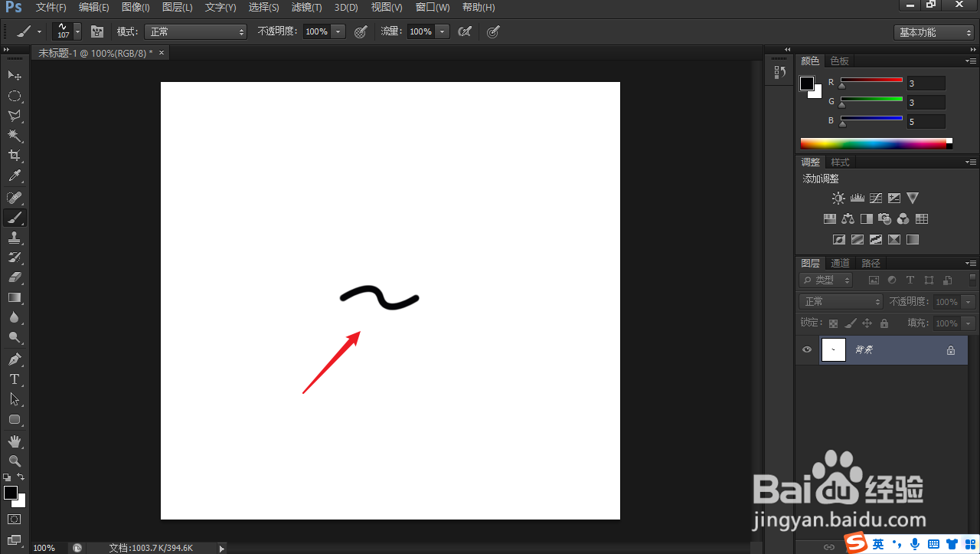This screenshot has width=980, height=554.
Task: Toggle pressure for size button
Action: (494, 31)
